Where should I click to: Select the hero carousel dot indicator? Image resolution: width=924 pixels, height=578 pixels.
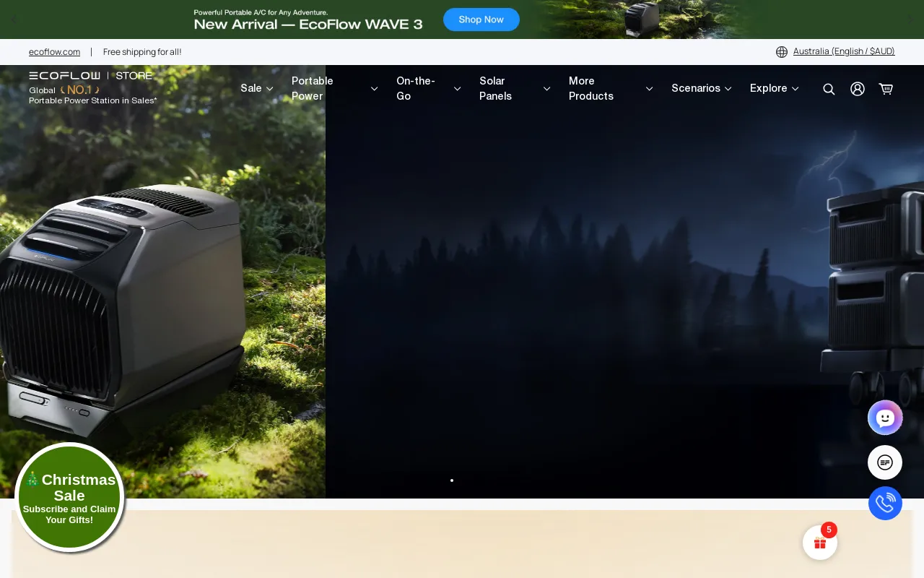click(452, 480)
